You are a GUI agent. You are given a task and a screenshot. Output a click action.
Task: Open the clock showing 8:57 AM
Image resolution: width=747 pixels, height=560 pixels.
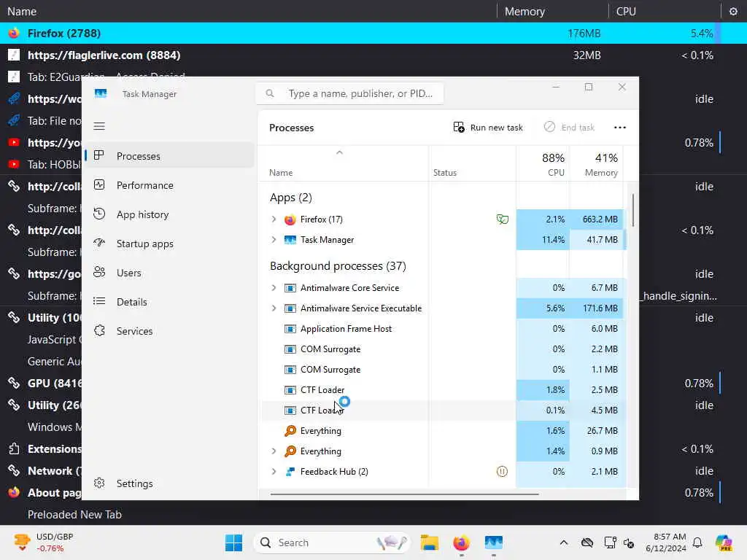point(666,542)
